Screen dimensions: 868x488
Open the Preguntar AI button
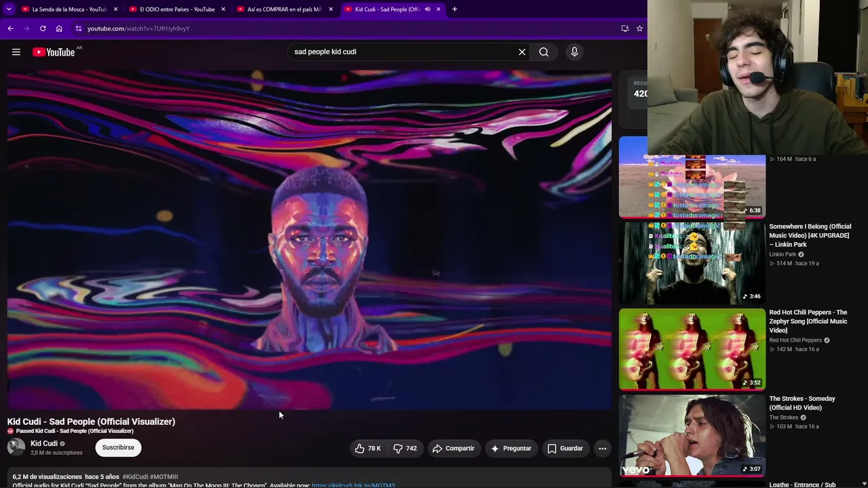(x=511, y=448)
